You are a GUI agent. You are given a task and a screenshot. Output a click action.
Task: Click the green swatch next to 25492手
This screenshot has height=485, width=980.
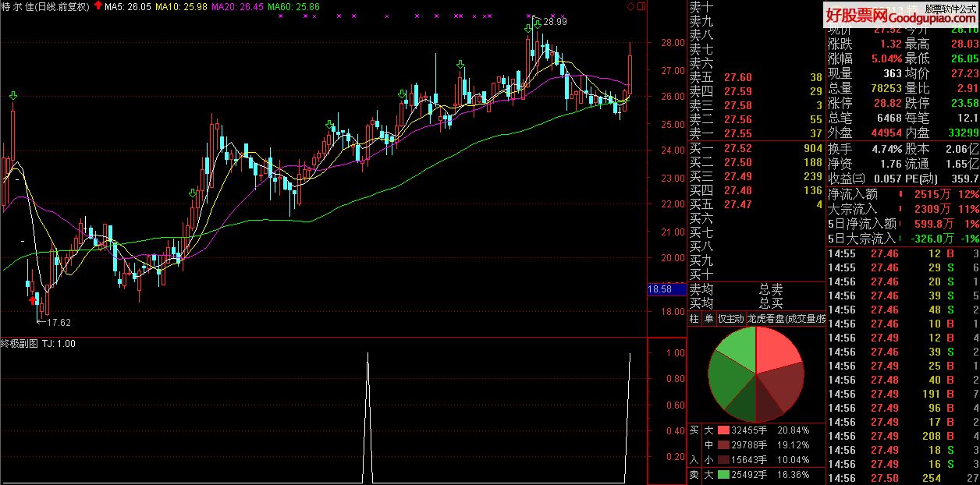click(x=723, y=474)
